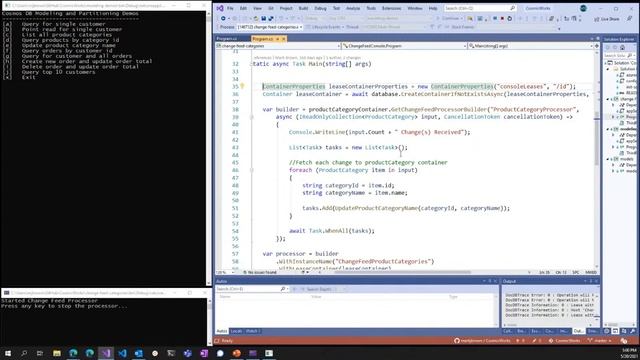Close the active Program.cs tab

tap(284, 39)
